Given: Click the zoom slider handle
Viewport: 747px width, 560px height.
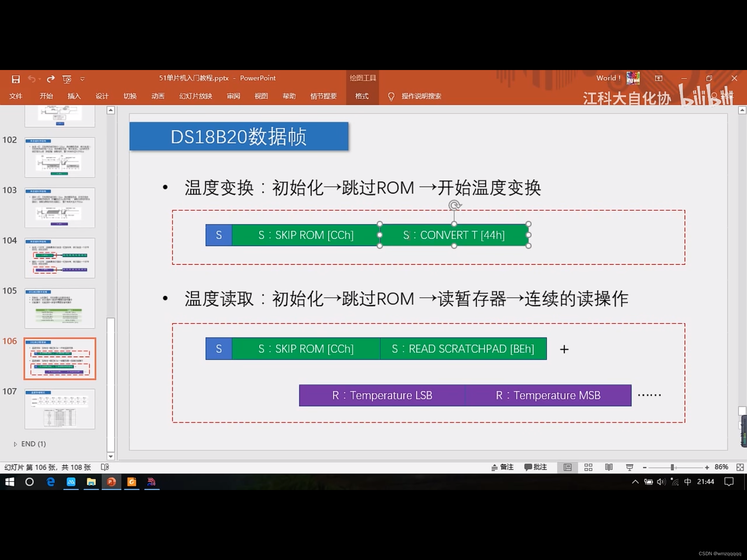Looking at the screenshot, I should (x=672, y=467).
